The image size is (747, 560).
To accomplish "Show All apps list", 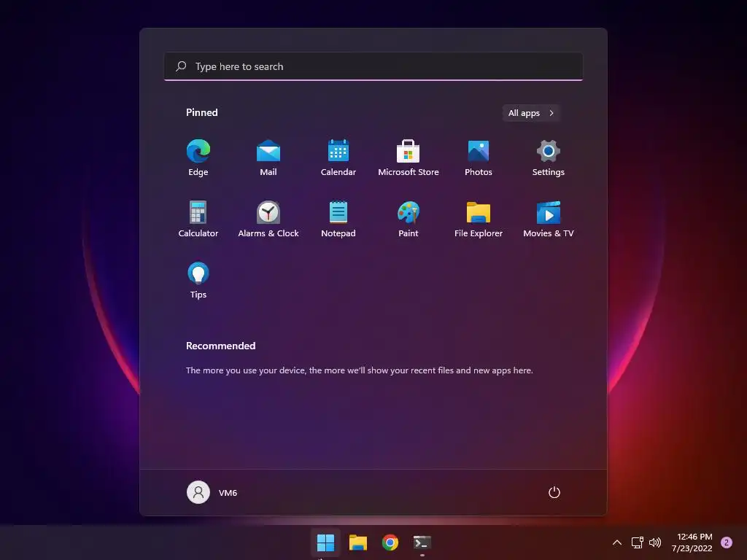I will click(x=531, y=113).
